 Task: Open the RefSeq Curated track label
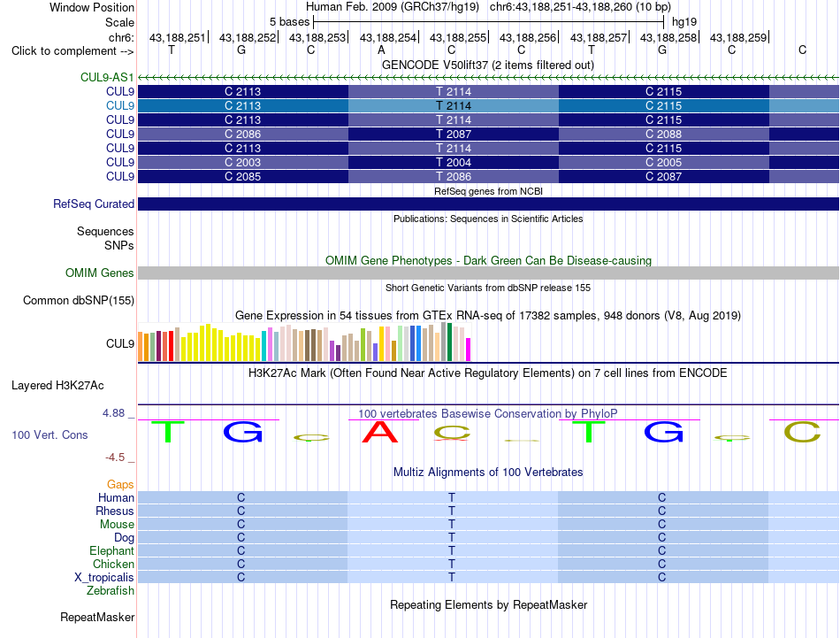pos(94,204)
